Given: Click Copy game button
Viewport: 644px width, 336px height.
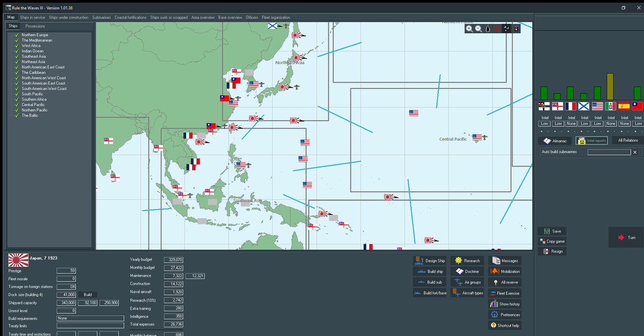Looking at the screenshot, I should coord(552,242).
